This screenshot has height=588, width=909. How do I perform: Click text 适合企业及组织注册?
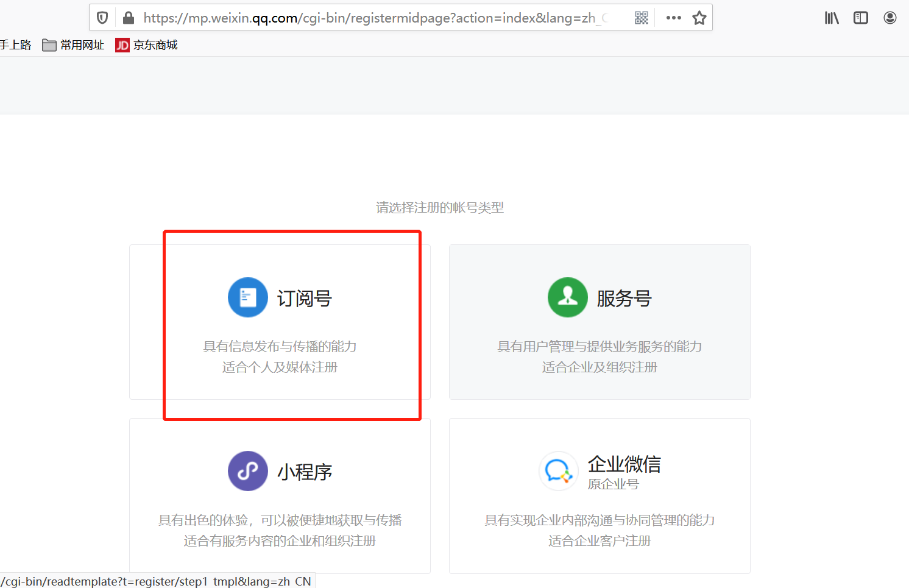click(600, 367)
